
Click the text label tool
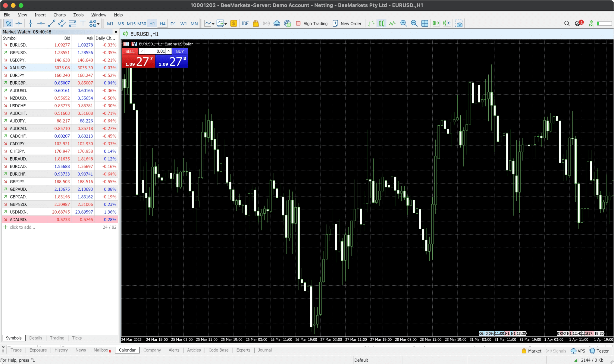click(83, 24)
